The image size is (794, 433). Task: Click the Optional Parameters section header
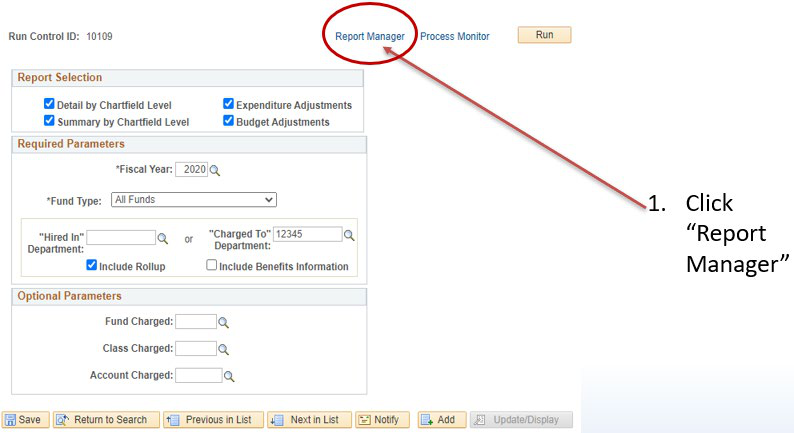pyautogui.click(x=189, y=297)
